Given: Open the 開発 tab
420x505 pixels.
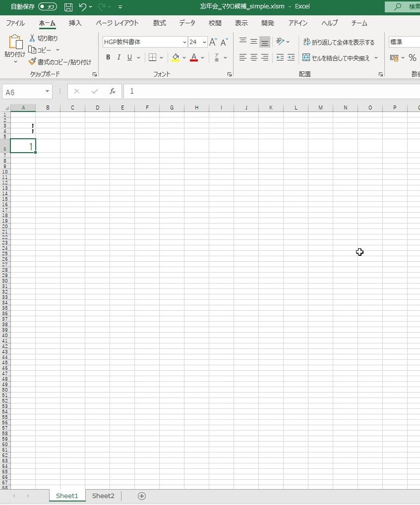Looking at the screenshot, I should (268, 23).
